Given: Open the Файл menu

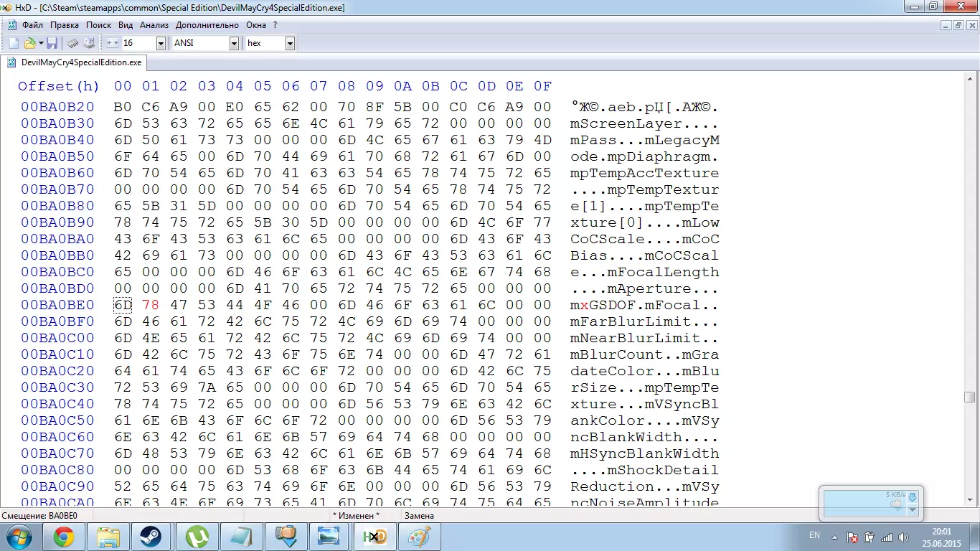Looking at the screenshot, I should click(32, 25).
